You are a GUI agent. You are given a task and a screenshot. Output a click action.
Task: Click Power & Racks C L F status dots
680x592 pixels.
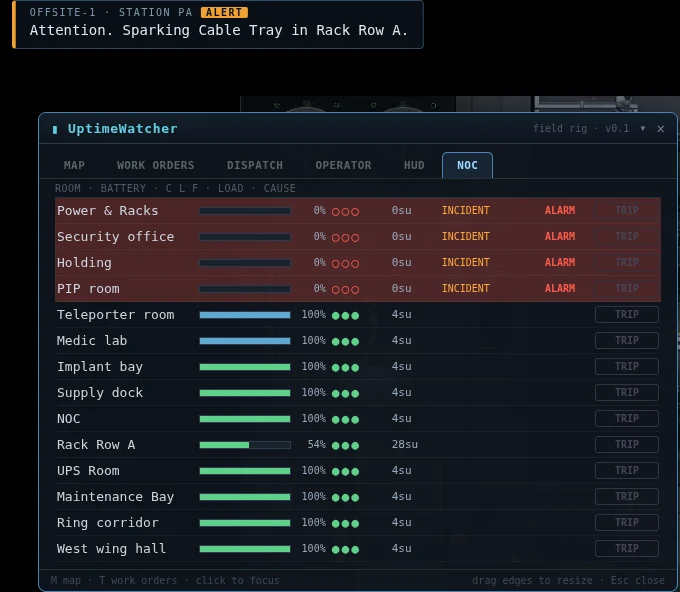[x=345, y=212]
